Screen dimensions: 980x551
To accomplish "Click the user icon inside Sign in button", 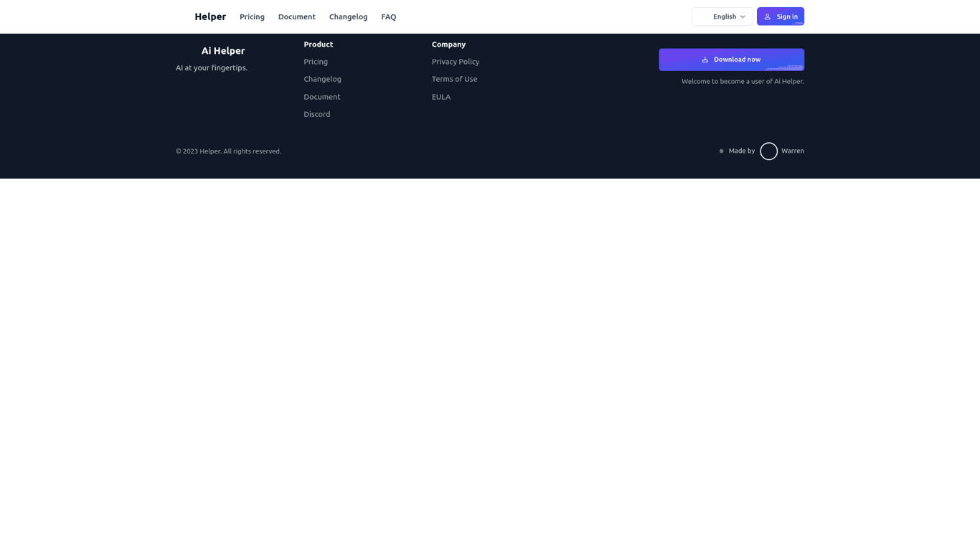I will [x=768, y=17].
